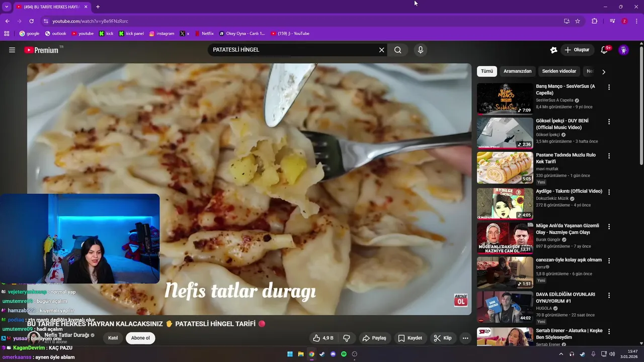Clear the search box with the X
Screen dimensions: 644x362
tap(381, 50)
